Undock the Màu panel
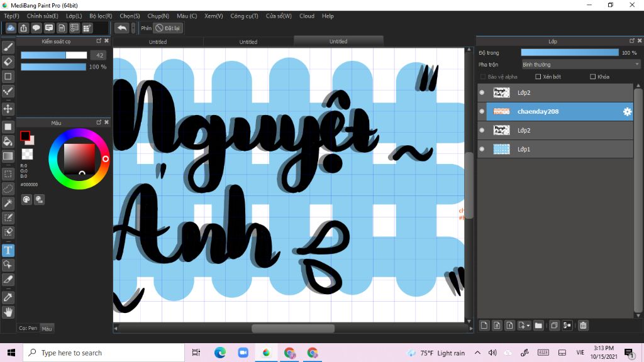The width and height of the screenshot is (644, 362). (99, 123)
